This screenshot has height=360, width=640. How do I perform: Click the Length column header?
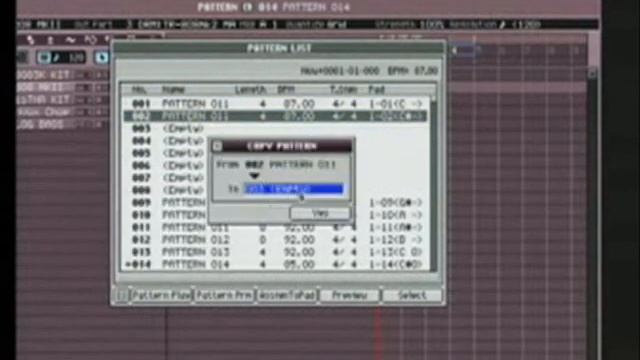250,89
